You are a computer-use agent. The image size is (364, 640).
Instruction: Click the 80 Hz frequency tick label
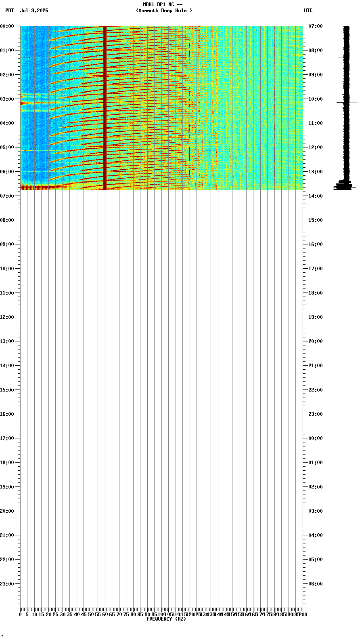pos(133,615)
